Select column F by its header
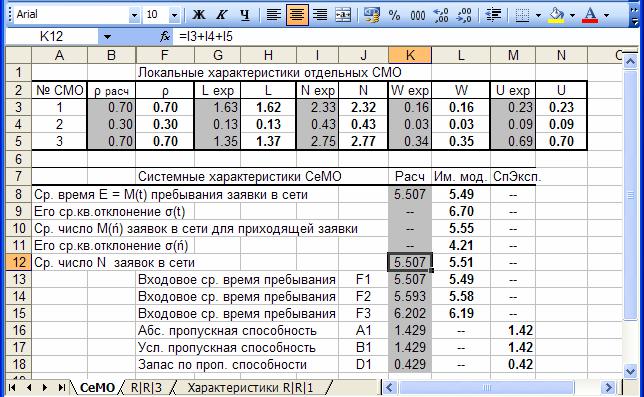This screenshot has width=644, height=397. click(165, 55)
